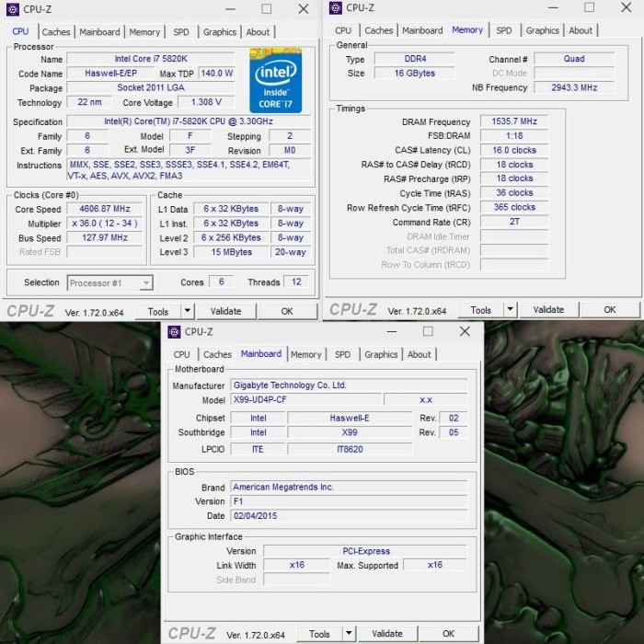
Task: Click Level 3 cache value 15 MBytes
Action: [x=231, y=252]
